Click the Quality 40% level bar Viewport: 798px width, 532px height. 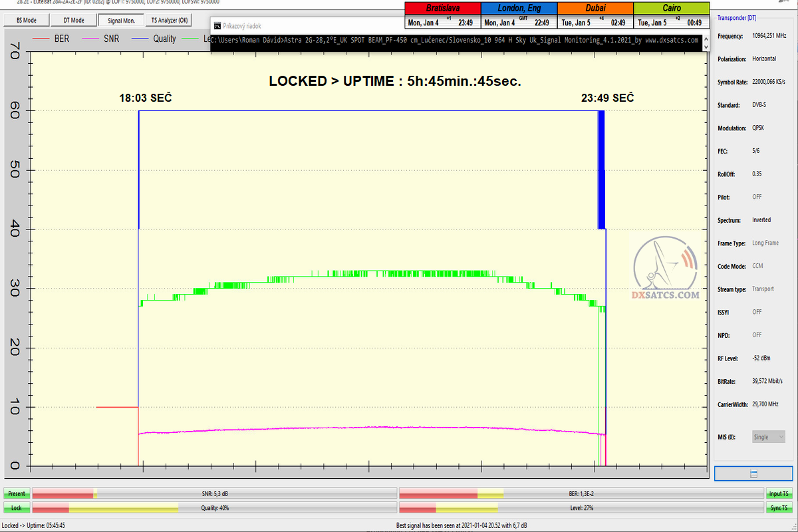214,507
